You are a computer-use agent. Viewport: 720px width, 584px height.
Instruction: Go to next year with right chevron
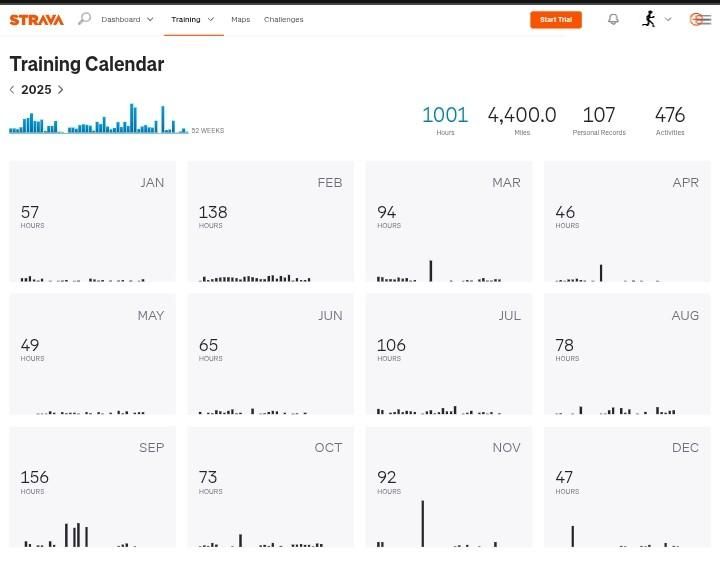60,90
